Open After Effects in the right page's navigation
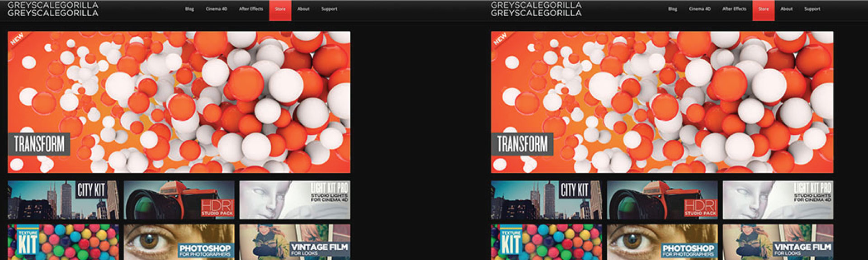 [734, 9]
